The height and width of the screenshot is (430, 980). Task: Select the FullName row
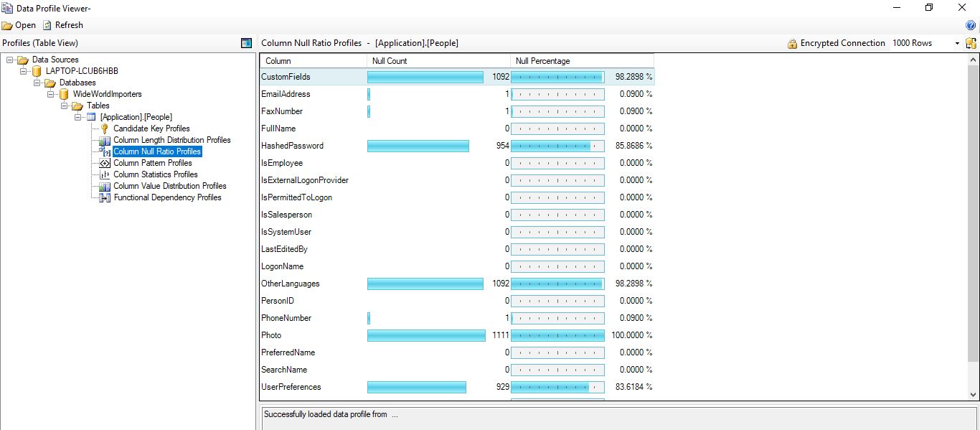(457, 128)
